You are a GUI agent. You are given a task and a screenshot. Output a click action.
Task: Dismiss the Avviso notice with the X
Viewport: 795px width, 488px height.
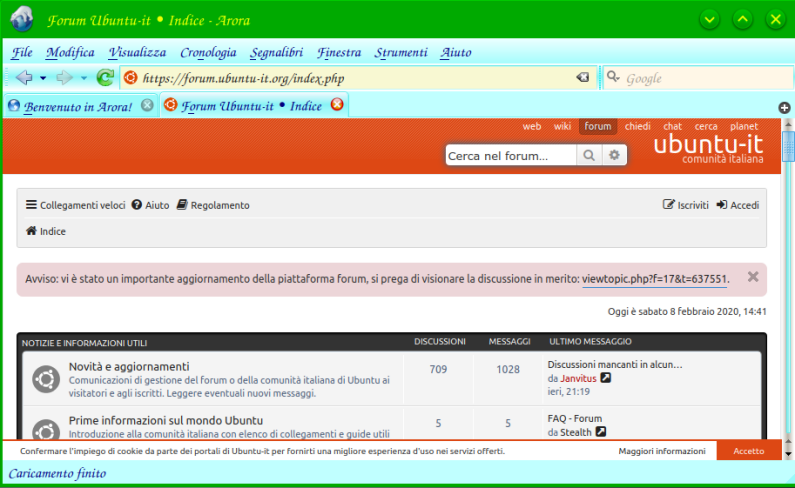coord(753,276)
